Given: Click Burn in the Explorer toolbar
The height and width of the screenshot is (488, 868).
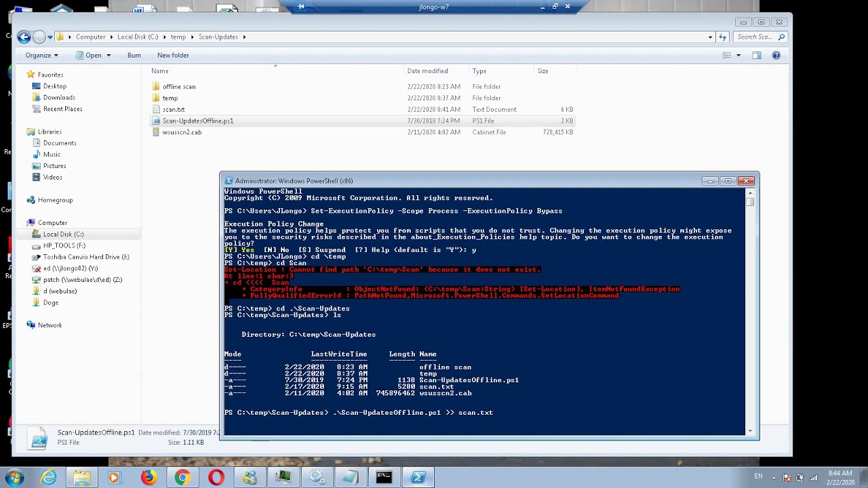Looking at the screenshot, I should coord(134,56).
